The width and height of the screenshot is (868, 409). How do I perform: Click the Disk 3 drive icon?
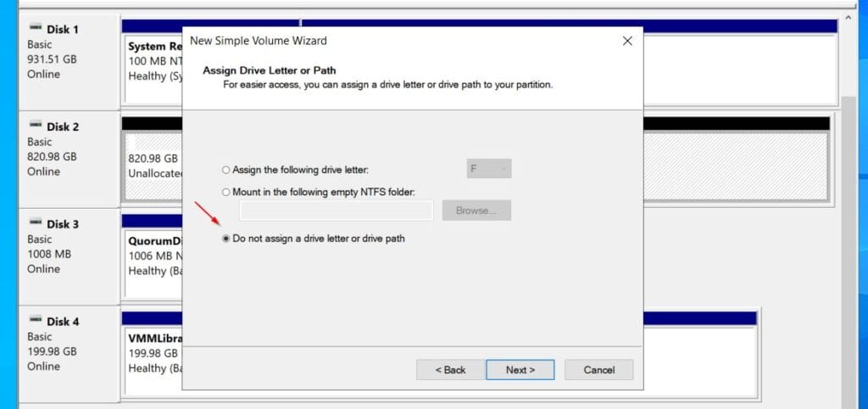pyautogui.click(x=36, y=222)
